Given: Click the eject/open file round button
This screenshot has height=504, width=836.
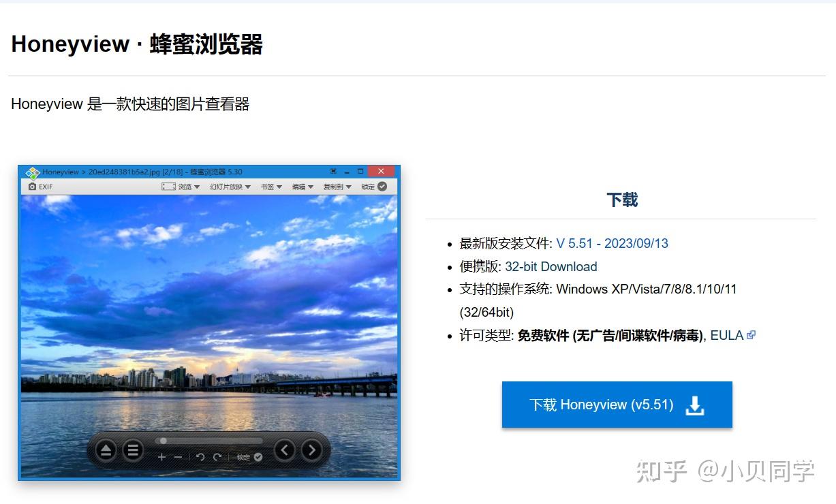Looking at the screenshot, I should [x=106, y=450].
